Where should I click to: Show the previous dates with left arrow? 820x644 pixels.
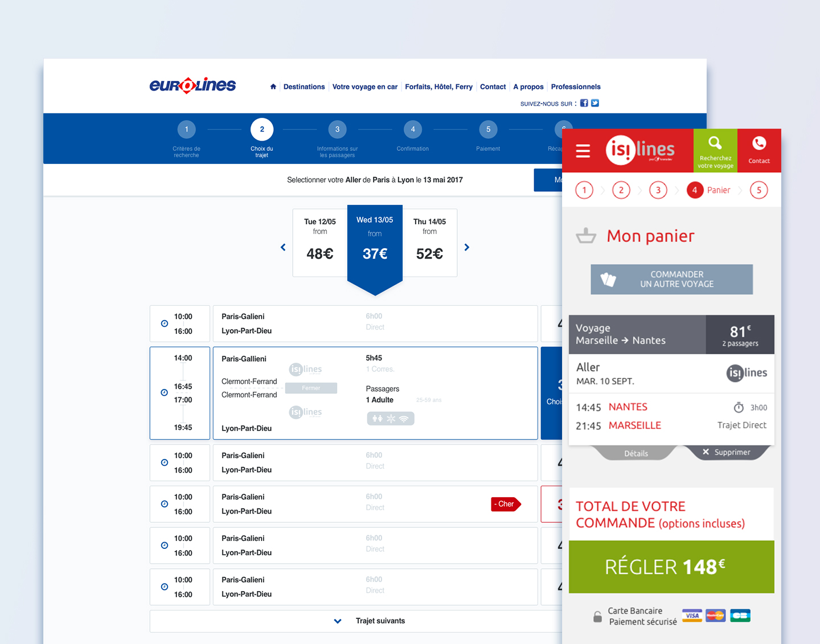[283, 247]
